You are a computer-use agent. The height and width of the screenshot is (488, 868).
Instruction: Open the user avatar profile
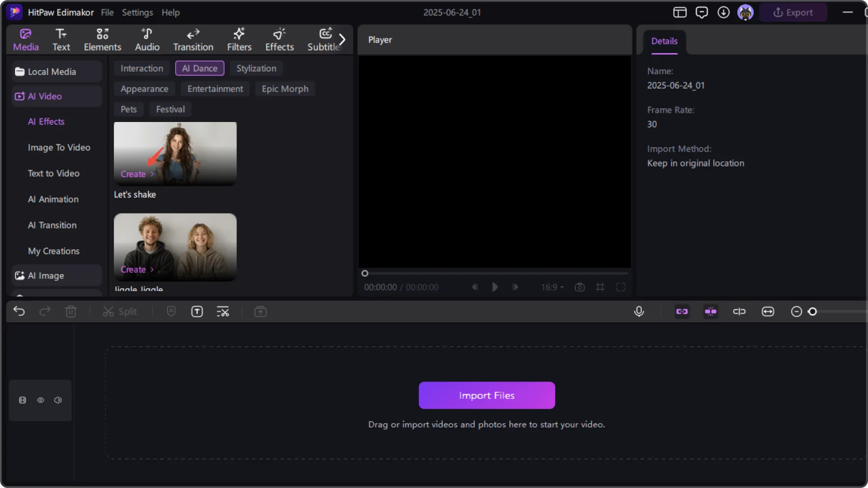click(x=745, y=13)
